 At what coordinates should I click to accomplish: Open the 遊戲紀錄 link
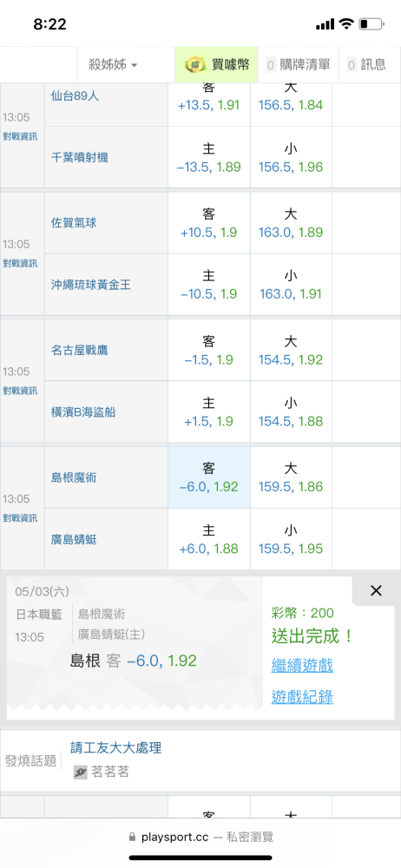tap(302, 696)
